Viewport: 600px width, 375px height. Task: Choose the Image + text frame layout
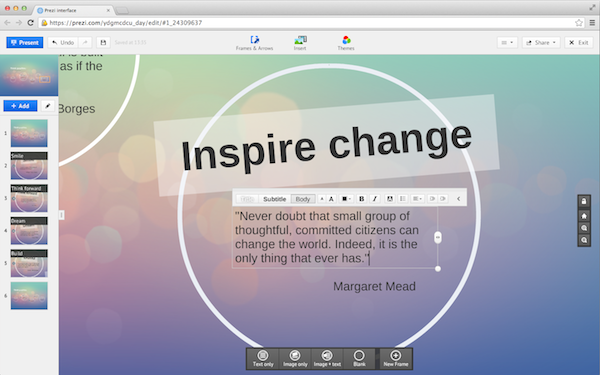tap(327, 359)
